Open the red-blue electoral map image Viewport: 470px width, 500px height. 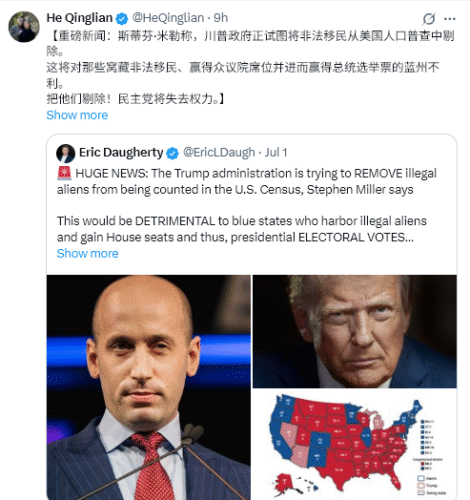355,445
